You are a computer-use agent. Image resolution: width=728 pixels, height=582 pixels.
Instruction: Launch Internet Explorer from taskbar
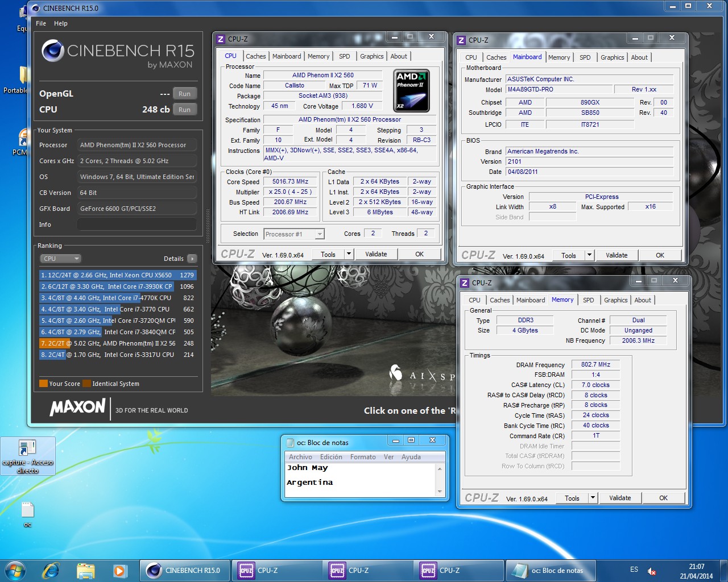click(51, 570)
